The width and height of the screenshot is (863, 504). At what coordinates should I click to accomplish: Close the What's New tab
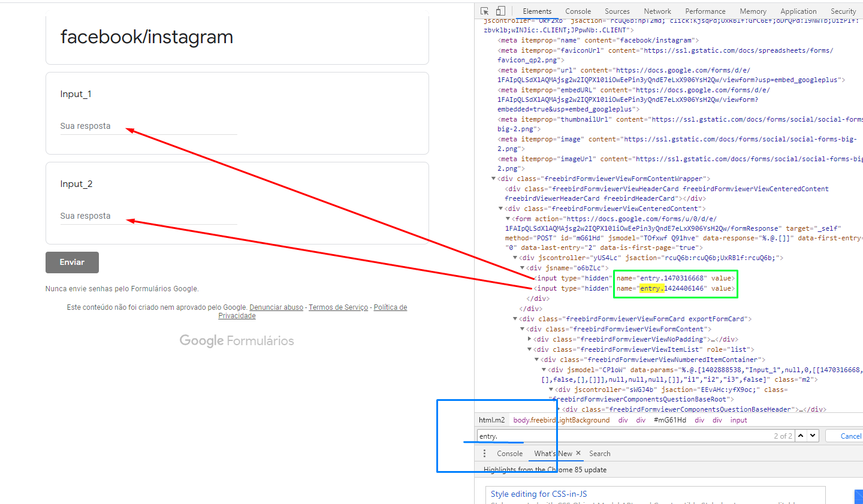(578, 453)
